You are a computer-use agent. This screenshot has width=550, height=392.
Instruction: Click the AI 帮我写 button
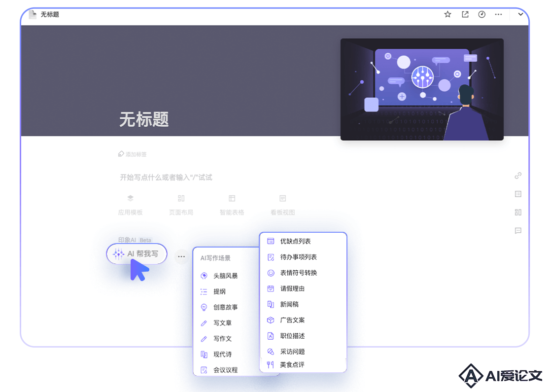(137, 253)
